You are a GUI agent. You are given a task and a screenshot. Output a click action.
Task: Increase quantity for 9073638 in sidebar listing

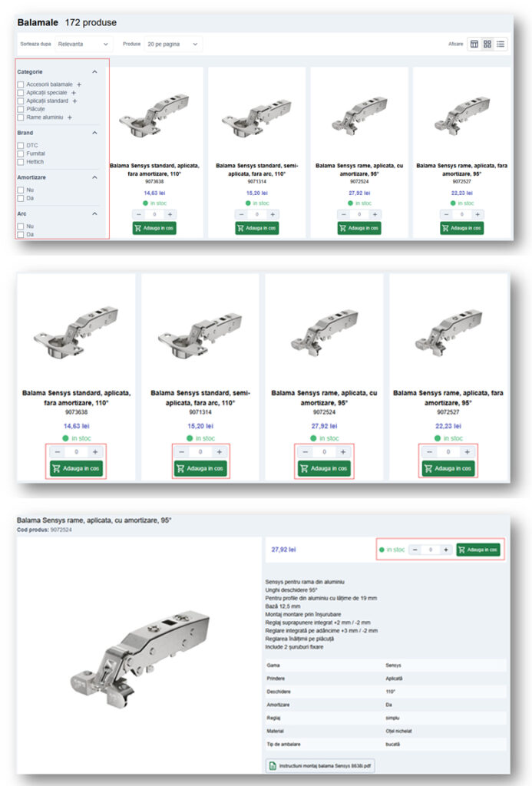pyautogui.click(x=170, y=215)
